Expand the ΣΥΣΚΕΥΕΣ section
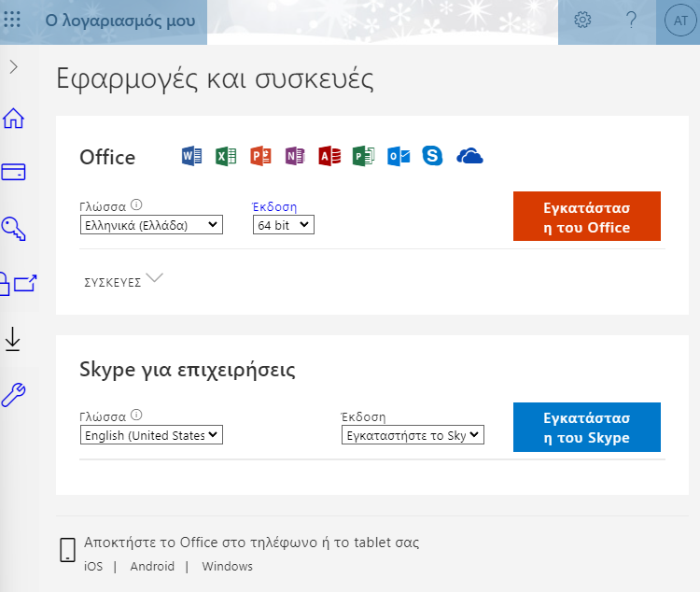Viewport: 700px width, 592px height. [123, 280]
